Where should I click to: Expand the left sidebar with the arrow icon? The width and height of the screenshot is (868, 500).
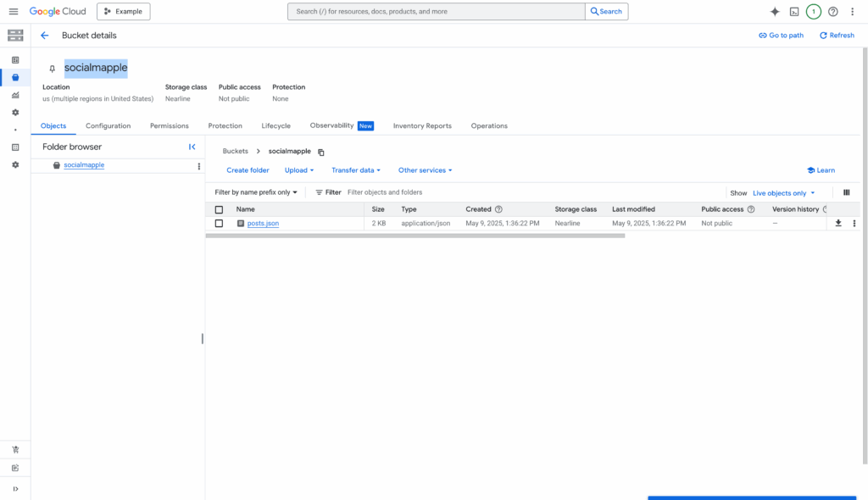point(15,489)
